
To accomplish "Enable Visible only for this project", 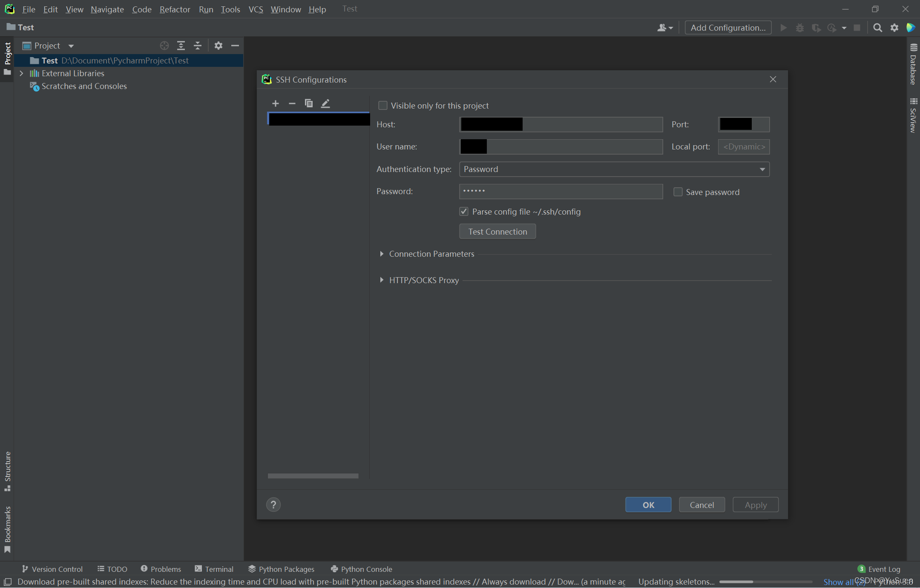I will (x=383, y=106).
